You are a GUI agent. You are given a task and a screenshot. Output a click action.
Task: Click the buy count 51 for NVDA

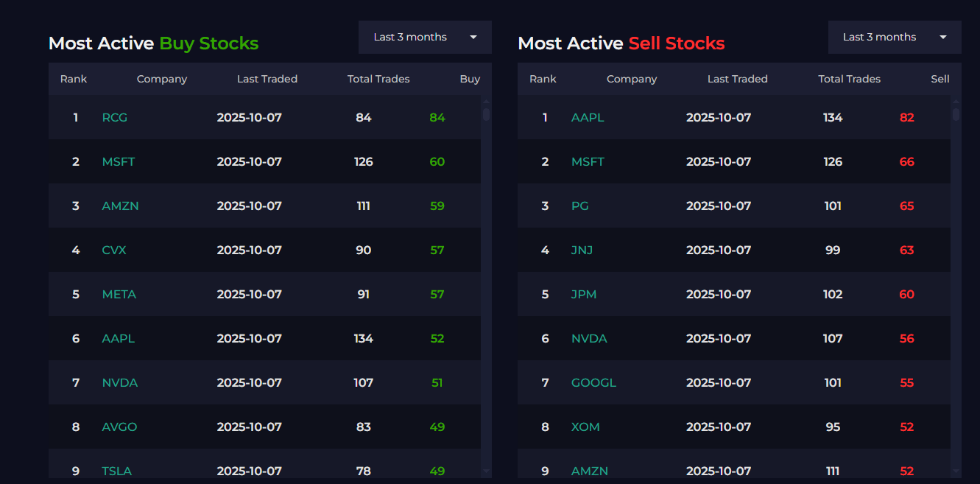(x=437, y=382)
